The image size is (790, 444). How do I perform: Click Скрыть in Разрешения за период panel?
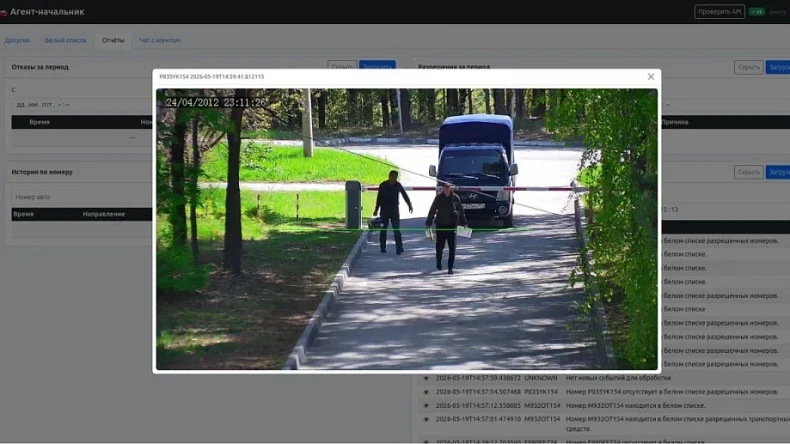(x=749, y=67)
